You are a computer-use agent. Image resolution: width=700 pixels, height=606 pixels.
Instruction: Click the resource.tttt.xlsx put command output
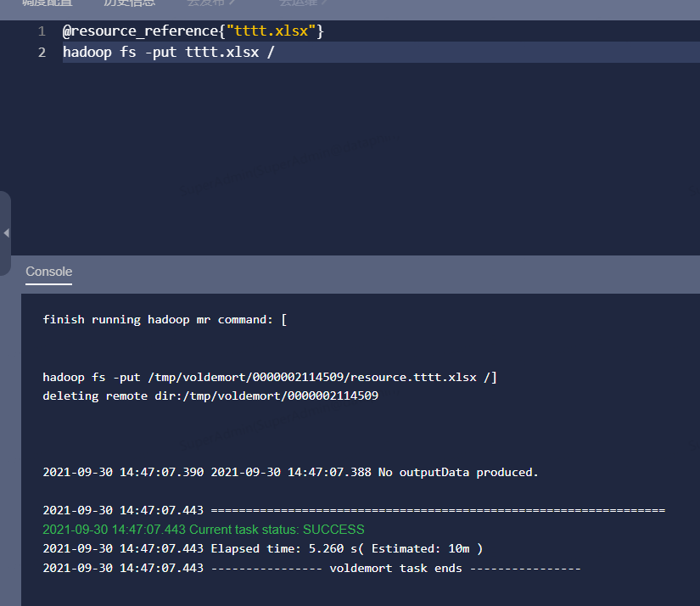point(270,377)
